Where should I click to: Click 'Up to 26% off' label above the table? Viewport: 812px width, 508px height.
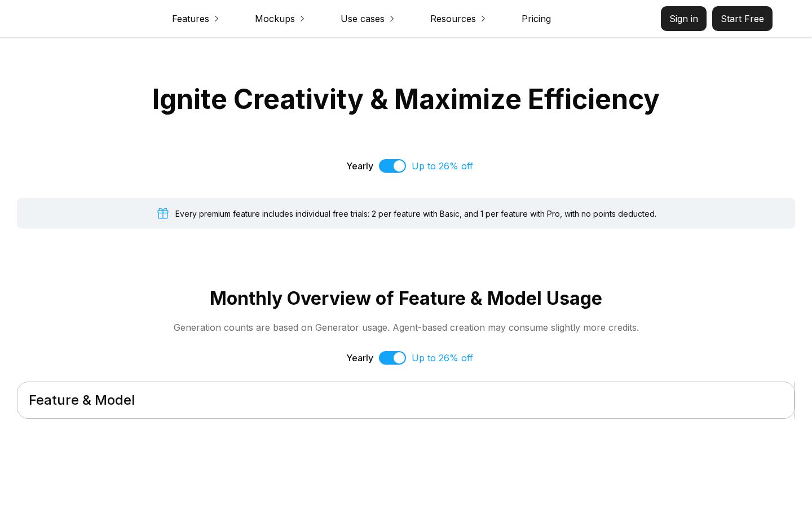point(442,358)
